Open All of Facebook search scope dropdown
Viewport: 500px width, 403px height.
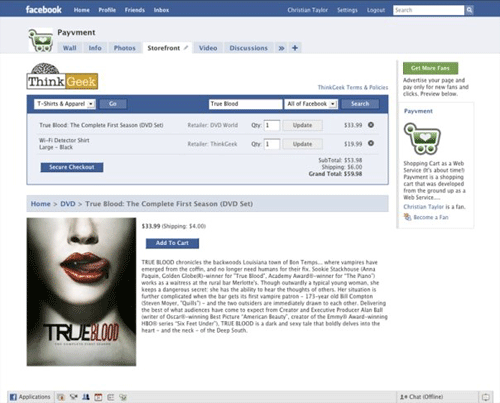311,104
